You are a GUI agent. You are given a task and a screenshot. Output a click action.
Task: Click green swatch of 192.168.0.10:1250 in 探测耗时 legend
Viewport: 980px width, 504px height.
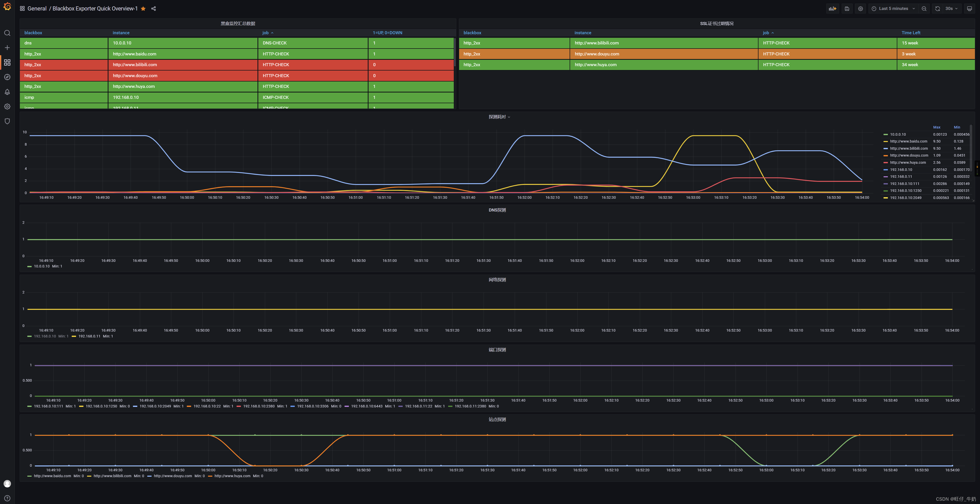pos(885,191)
